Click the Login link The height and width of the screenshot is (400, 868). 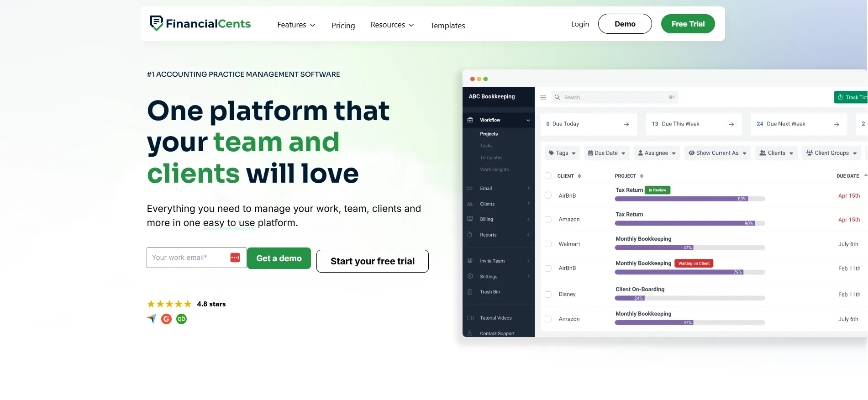[x=580, y=24]
